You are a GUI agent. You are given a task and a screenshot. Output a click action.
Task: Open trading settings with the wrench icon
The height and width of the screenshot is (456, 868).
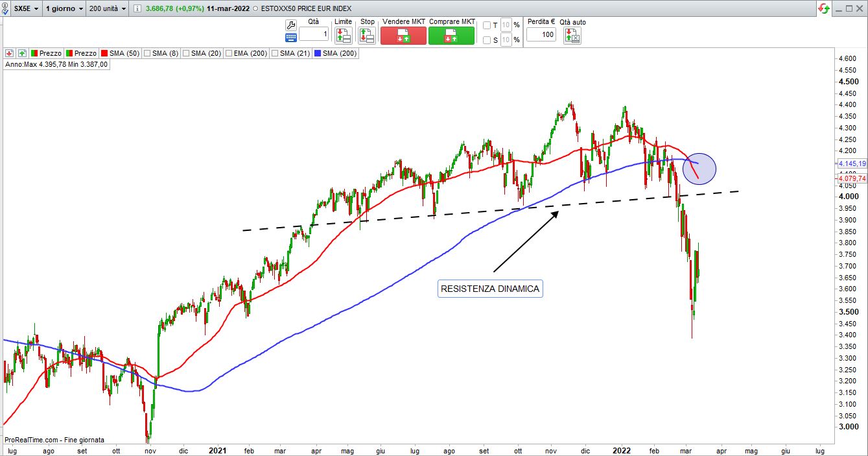click(291, 25)
